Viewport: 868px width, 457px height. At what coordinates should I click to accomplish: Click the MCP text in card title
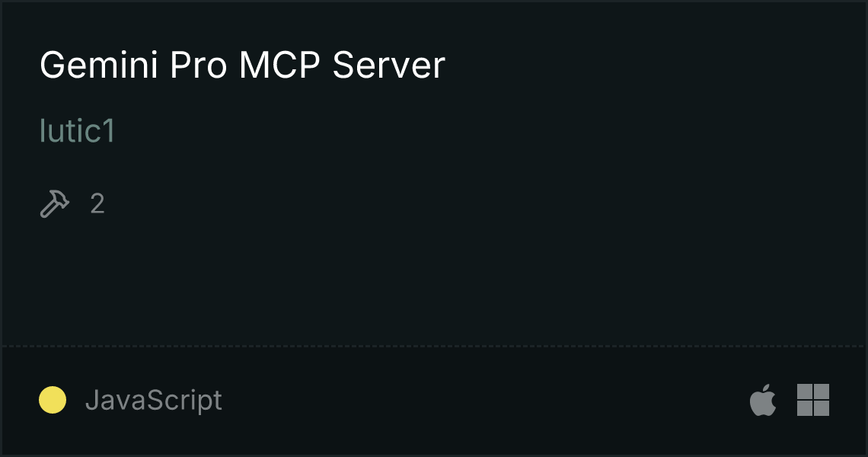click(x=279, y=66)
